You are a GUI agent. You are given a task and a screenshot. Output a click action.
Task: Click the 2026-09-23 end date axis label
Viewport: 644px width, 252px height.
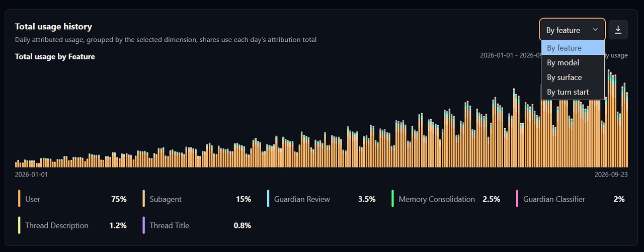coord(611,175)
